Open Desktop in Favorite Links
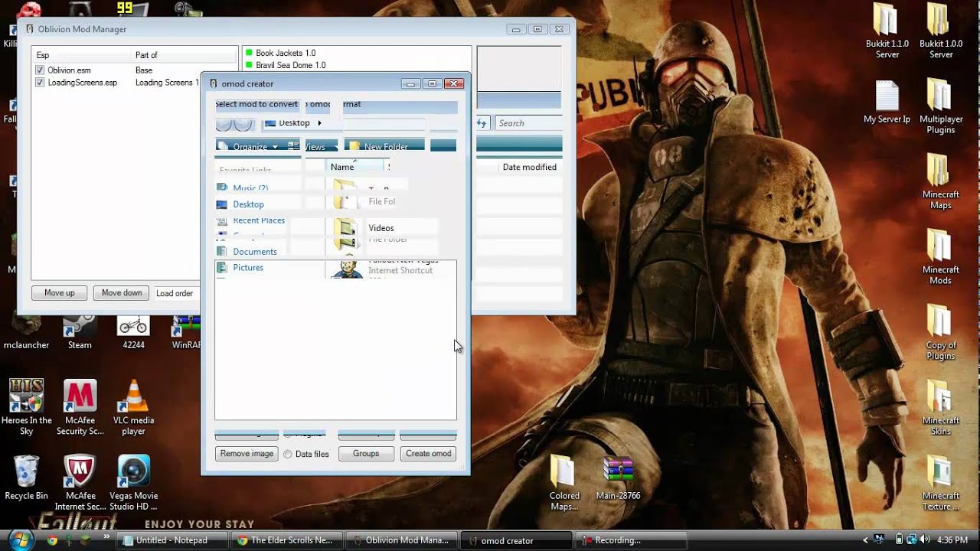 (x=240, y=204)
